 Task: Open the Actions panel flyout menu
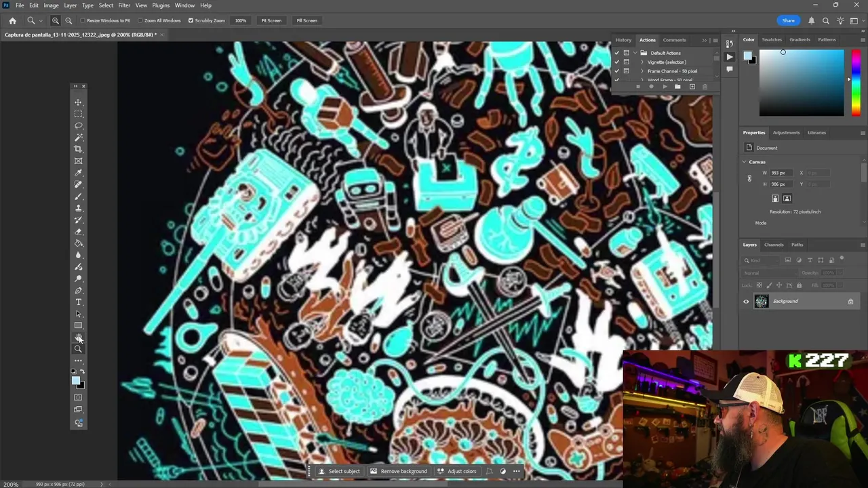(x=715, y=40)
